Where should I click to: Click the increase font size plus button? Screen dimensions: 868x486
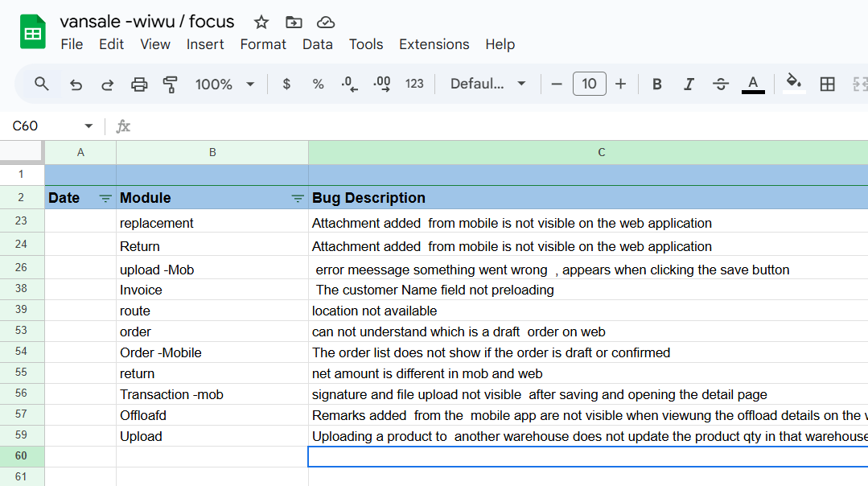click(620, 84)
